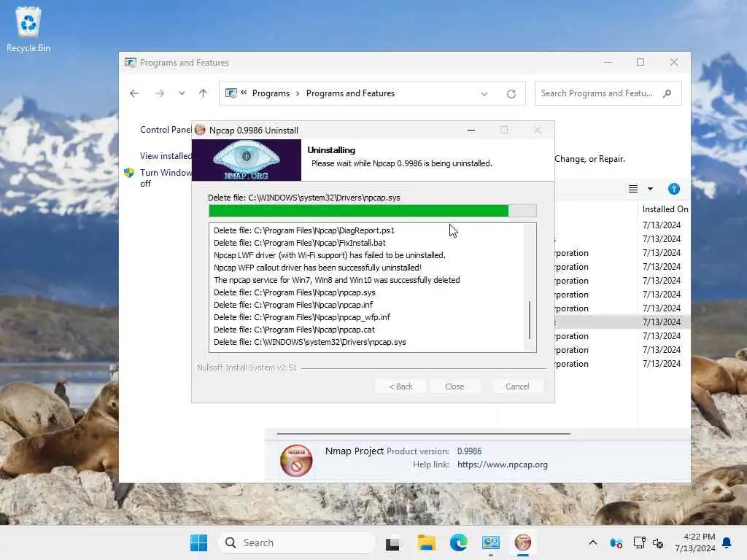
Task: Open View installed updates link
Action: point(166,156)
